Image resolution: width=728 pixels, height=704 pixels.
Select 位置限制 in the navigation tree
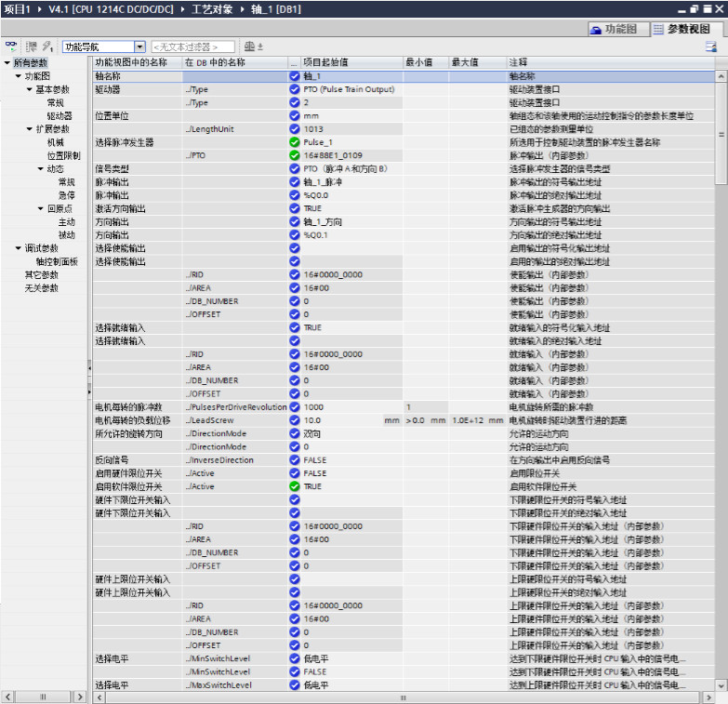63,155
